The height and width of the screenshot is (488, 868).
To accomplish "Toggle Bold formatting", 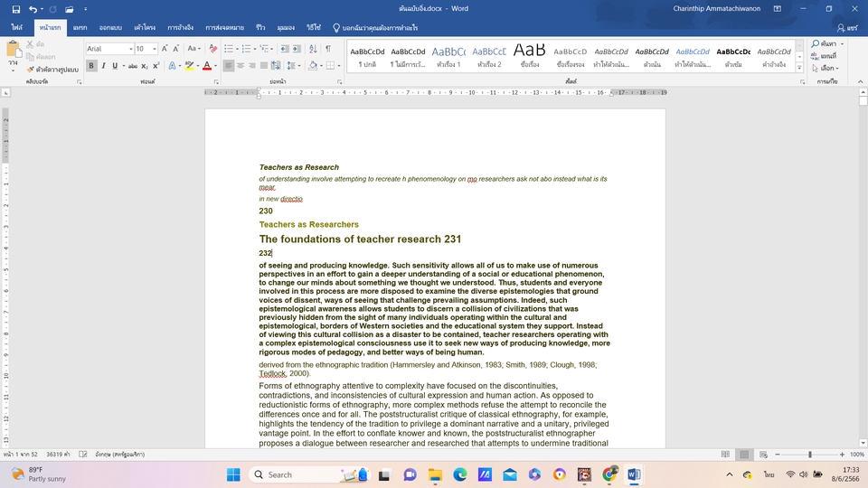I will (x=91, y=66).
